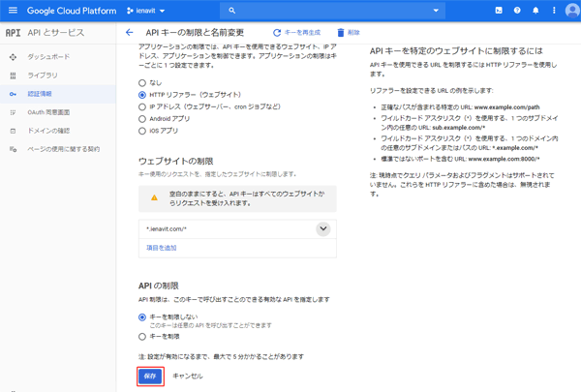Click the page usage agreement icon
The image size is (581, 392).
[13, 149]
